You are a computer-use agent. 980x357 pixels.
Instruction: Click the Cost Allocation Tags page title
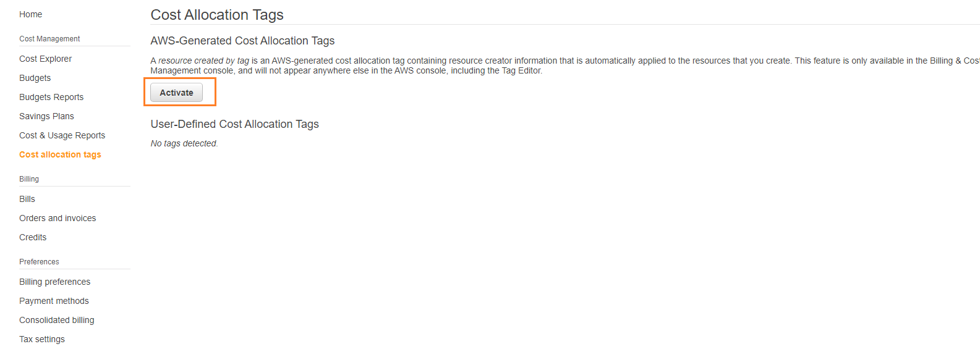[x=217, y=15]
